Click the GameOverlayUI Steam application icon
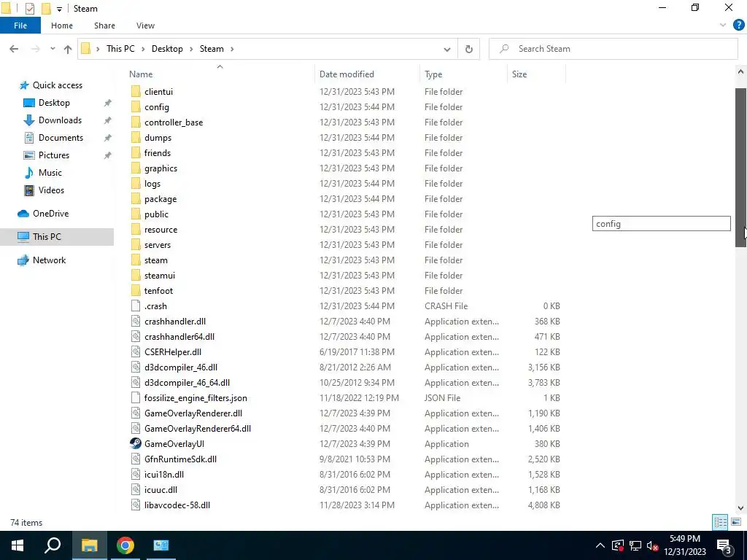This screenshot has height=560, width=747. pos(136,444)
